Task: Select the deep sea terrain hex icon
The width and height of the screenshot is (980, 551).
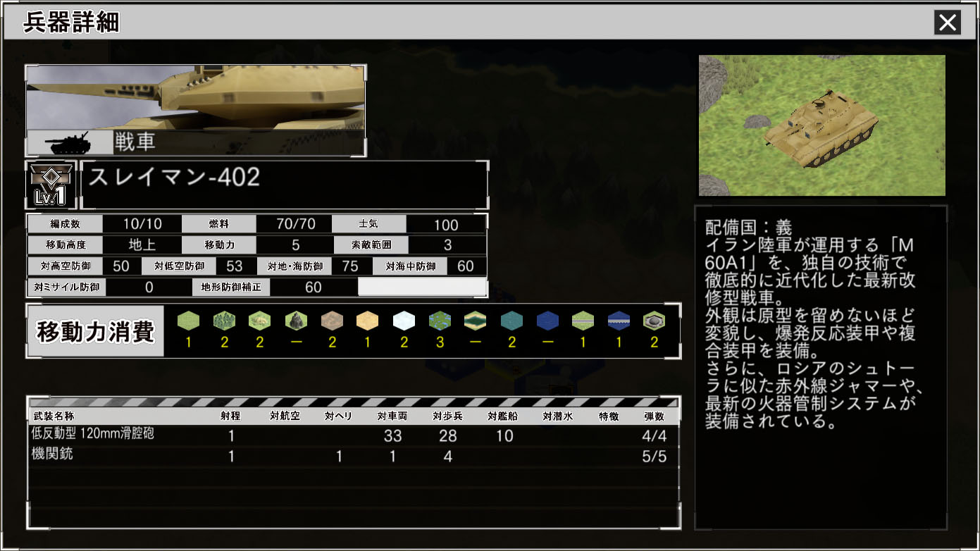Action: pos(547,321)
